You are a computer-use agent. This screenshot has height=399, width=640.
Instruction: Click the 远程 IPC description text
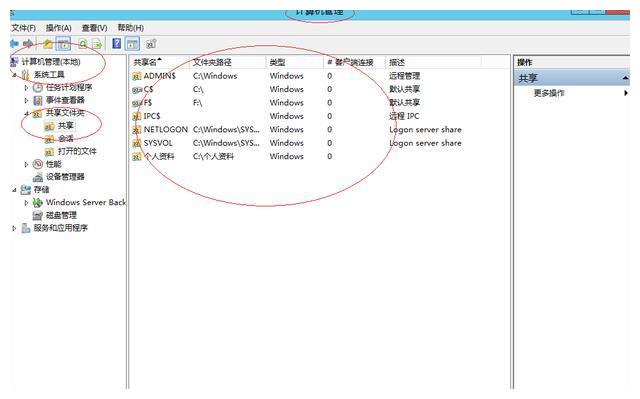point(404,116)
